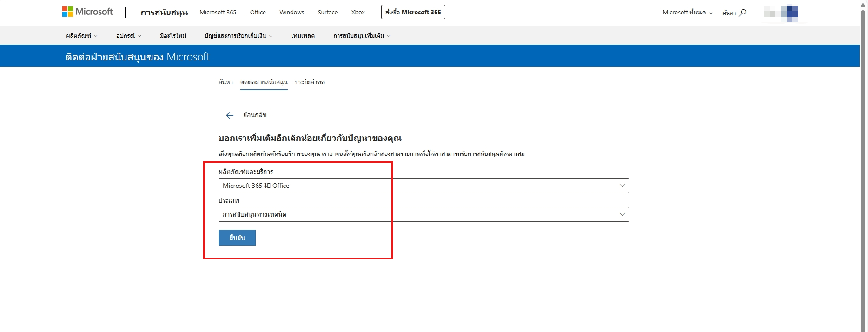Open the ประเภท dropdown
This screenshot has width=868, height=332.
click(x=424, y=214)
